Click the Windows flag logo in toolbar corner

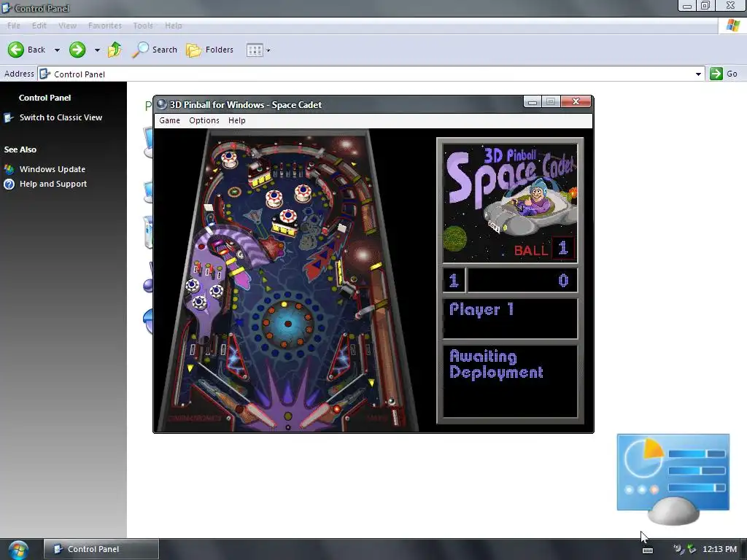[x=732, y=26]
